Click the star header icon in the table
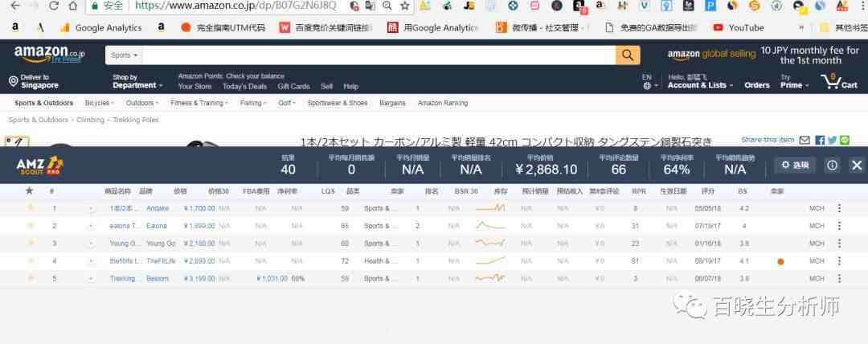Image resolution: width=868 pixels, height=344 pixels. (x=30, y=190)
